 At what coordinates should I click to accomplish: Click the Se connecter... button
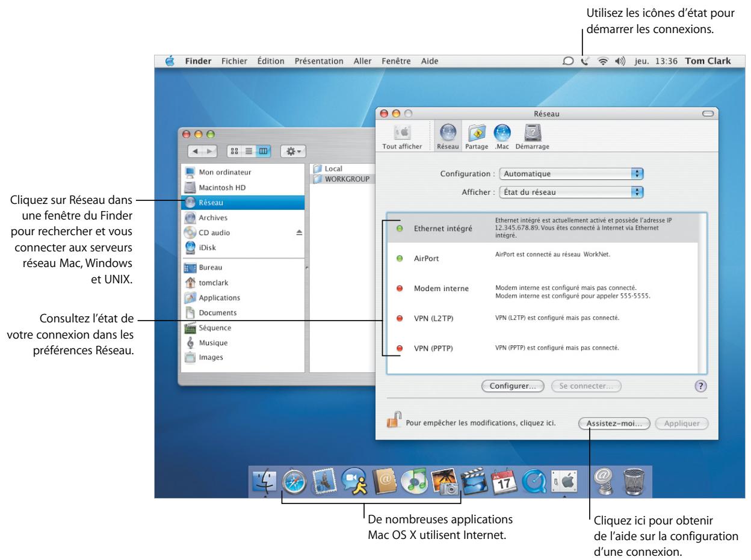tap(587, 386)
